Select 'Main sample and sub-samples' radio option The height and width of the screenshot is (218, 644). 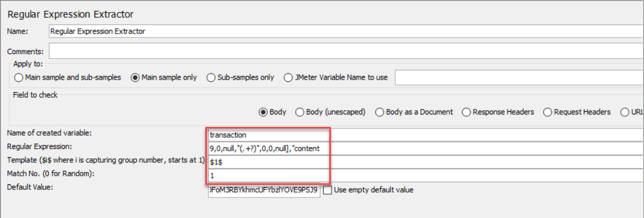(x=19, y=78)
